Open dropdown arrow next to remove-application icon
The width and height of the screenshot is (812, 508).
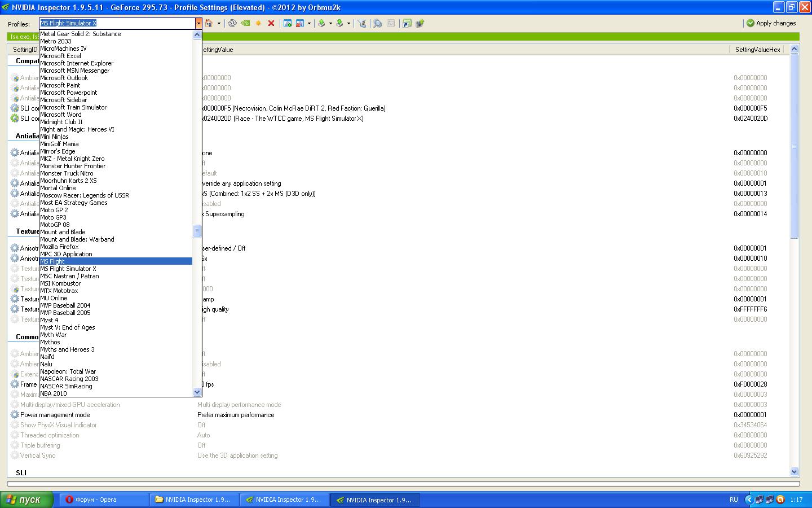point(309,23)
